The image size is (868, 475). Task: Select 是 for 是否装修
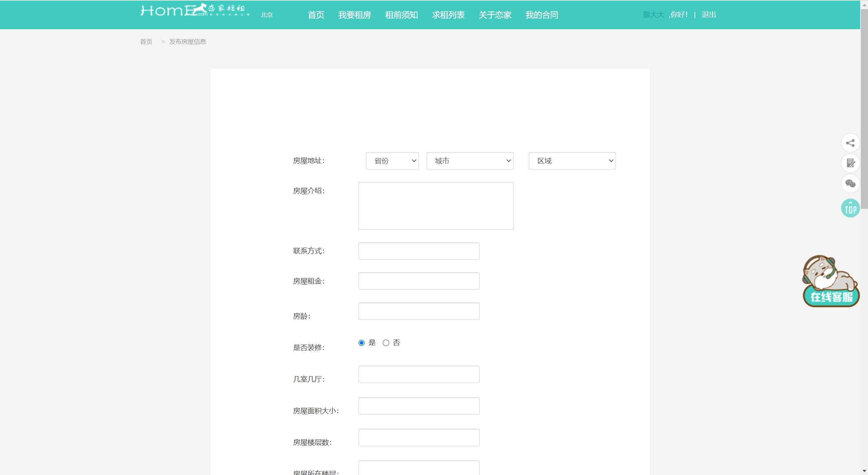pos(362,343)
